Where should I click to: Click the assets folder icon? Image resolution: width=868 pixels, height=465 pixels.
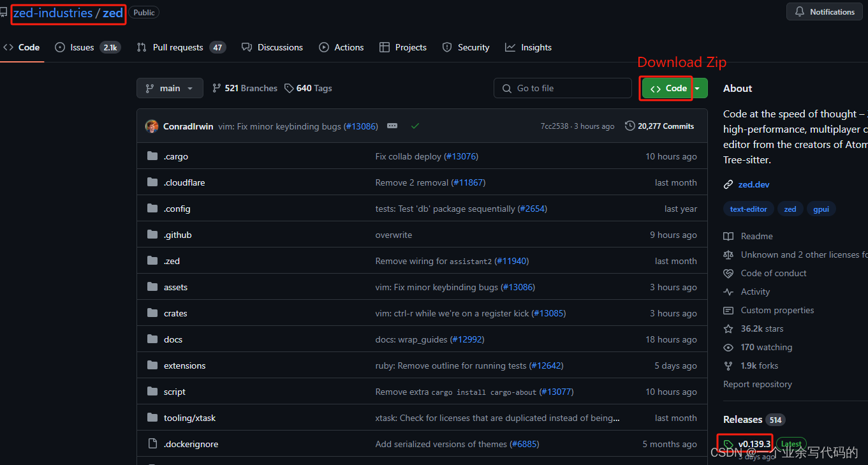point(152,287)
